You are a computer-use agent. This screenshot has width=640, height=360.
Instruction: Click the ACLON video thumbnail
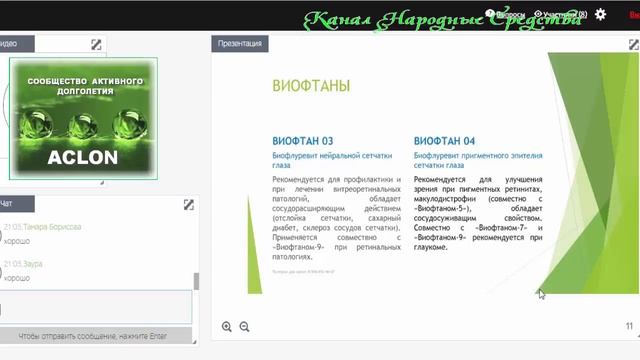click(83, 118)
